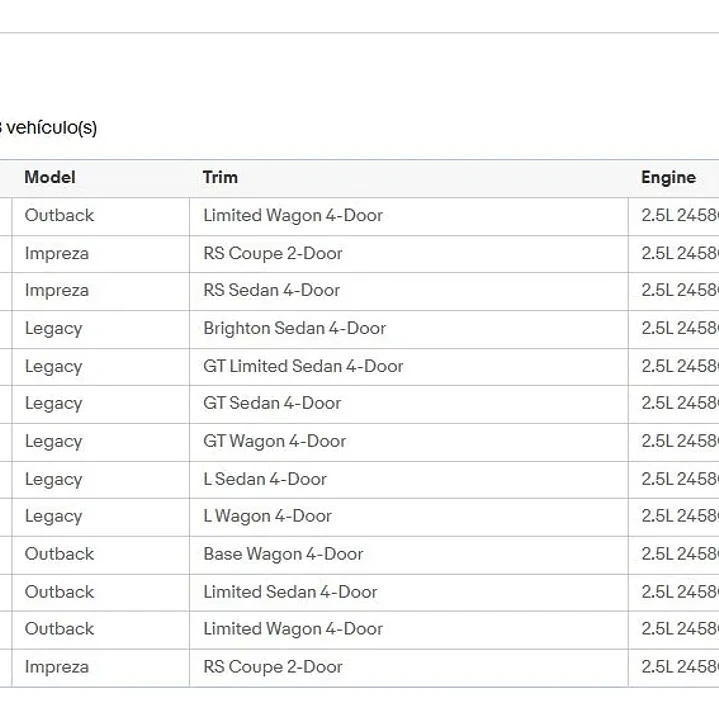Choose the GT Limited Sedan 4-Door cell
This screenshot has height=719, width=719.
pos(409,366)
